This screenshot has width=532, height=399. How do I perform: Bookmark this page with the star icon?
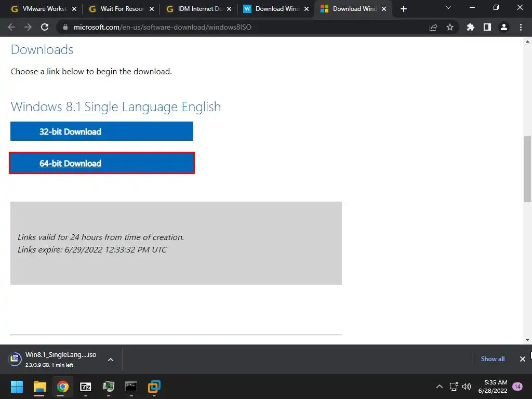(x=450, y=27)
